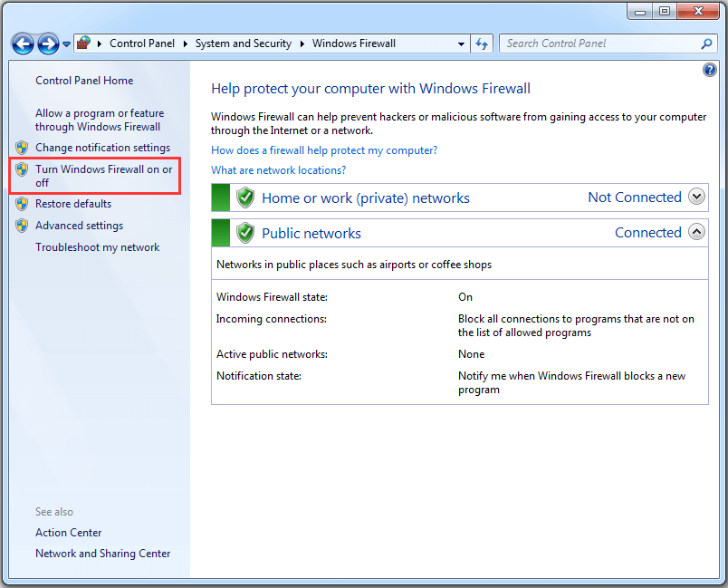Click Not Connected status text
This screenshot has width=728, height=588.
coord(635,198)
